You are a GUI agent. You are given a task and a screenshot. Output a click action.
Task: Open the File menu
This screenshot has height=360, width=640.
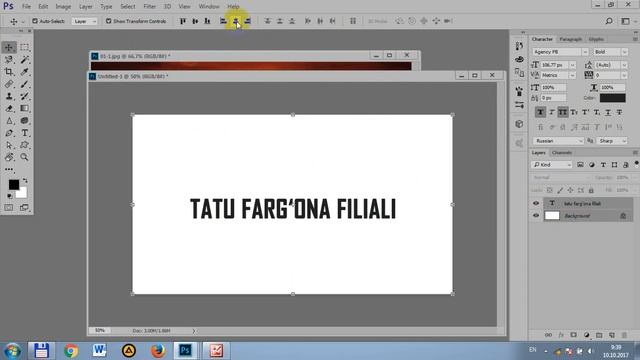point(26,7)
